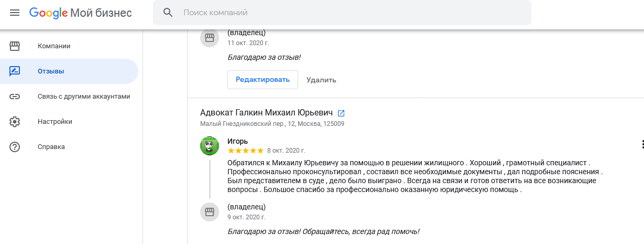
Task: Open Настройки from the sidebar
Action: (x=55, y=122)
